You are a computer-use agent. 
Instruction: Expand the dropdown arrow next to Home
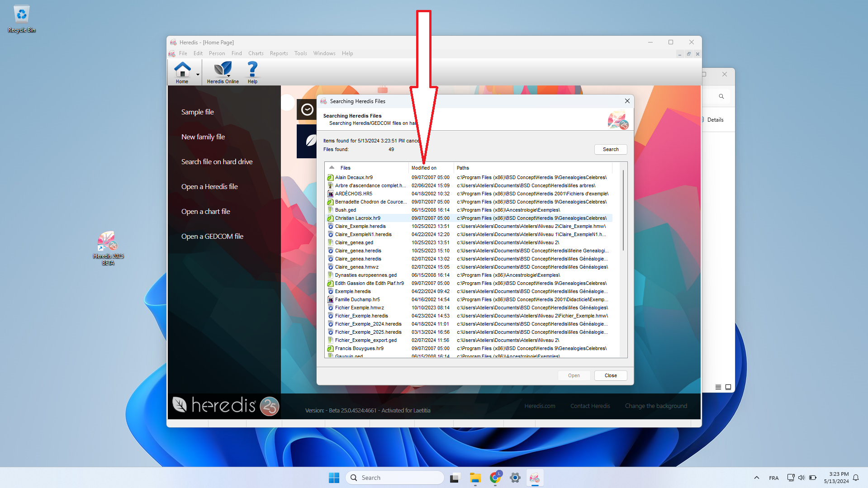click(198, 74)
